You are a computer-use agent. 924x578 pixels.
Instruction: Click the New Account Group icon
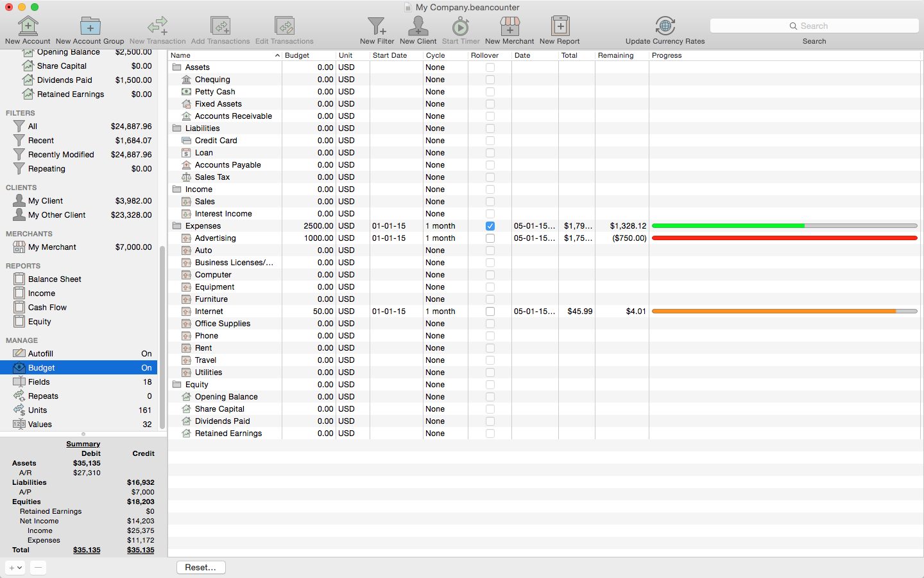pyautogui.click(x=90, y=26)
